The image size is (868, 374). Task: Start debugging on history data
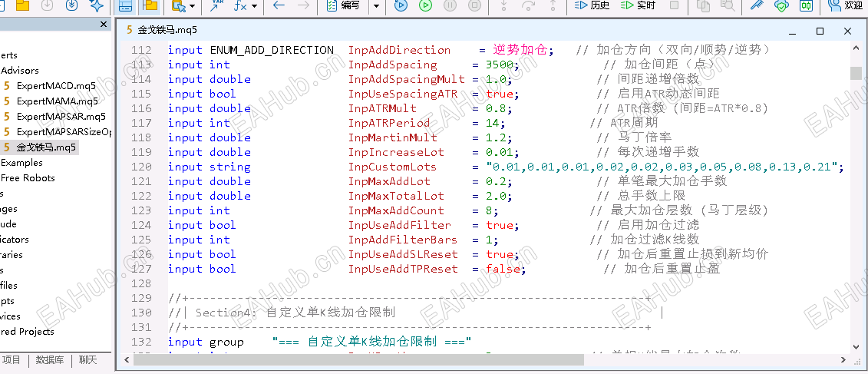coord(401,5)
